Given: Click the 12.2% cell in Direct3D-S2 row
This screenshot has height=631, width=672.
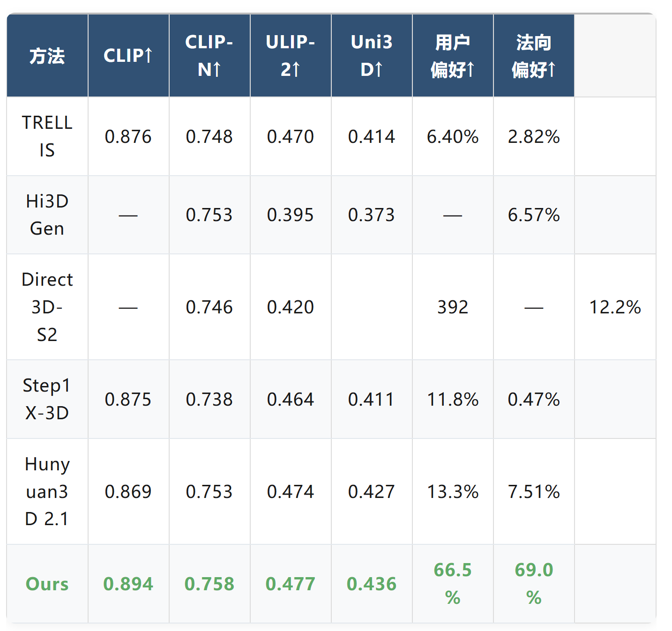Looking at the screenshot, I should 615,307.
